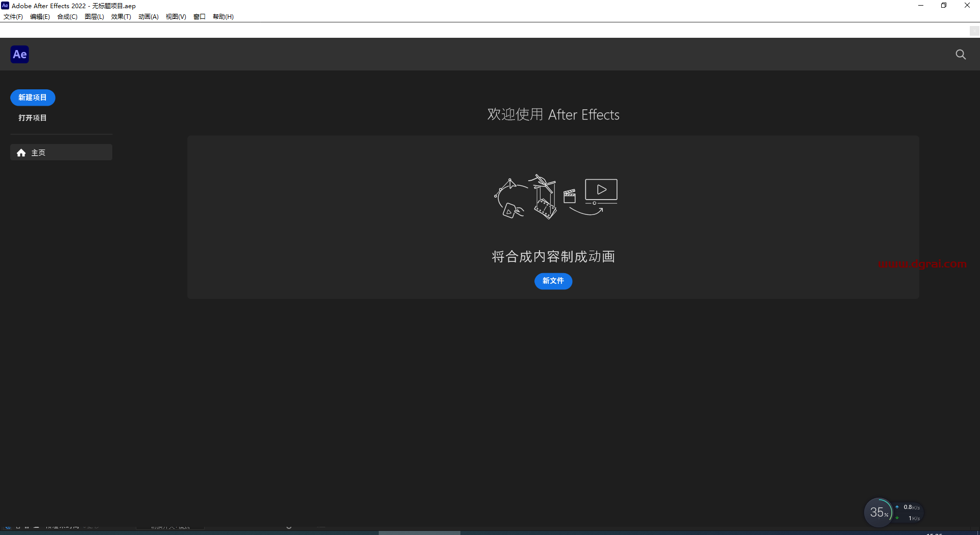Screen dimensions: 980x535
Task: Open the 窗口 menu
Action: click(x=199, y=16)
